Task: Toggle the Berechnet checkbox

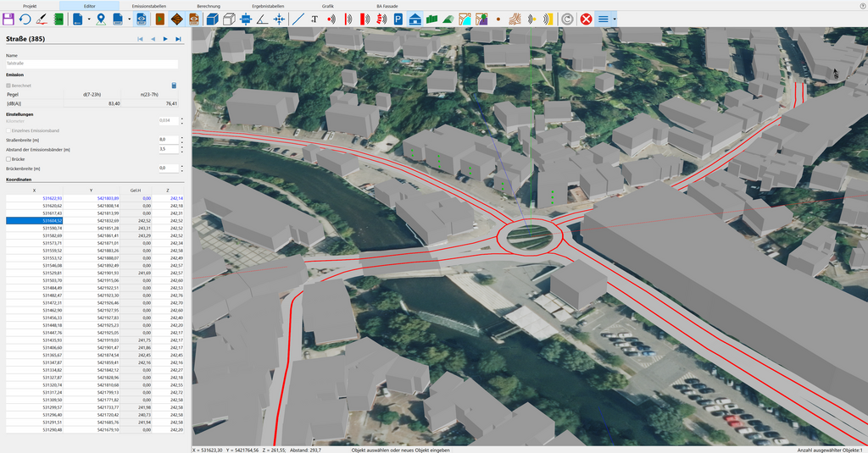Action: coord(8,86)
